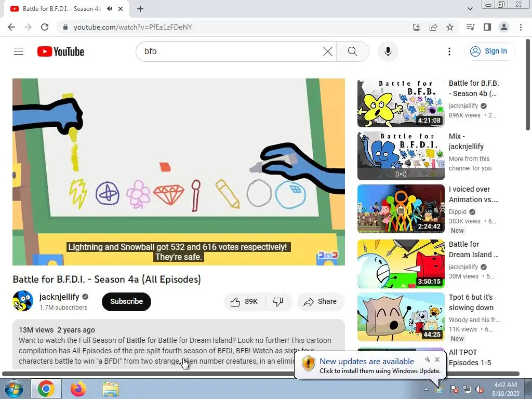Show hidden tray icons arrow

tap(426, 389)
